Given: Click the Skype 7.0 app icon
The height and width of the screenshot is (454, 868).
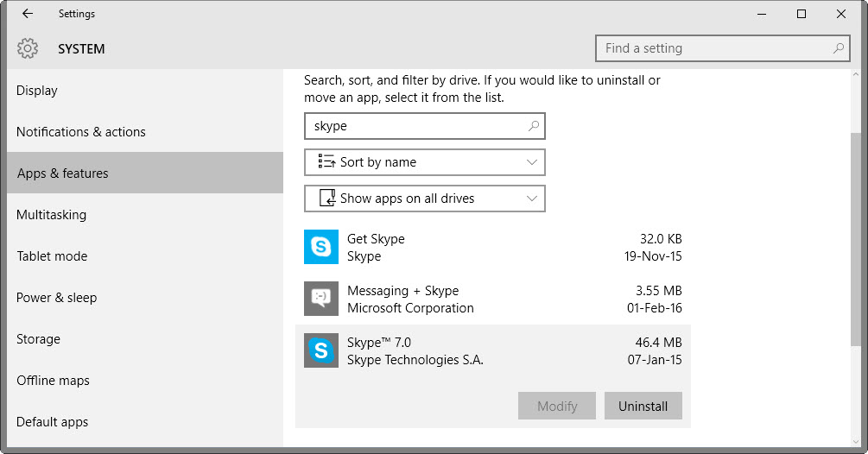Looking at the screenshot, I should (x=321, y=350).
